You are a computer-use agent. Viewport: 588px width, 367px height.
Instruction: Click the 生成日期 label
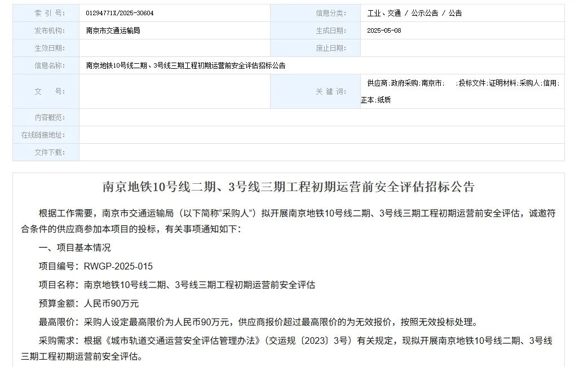point(331,31)
